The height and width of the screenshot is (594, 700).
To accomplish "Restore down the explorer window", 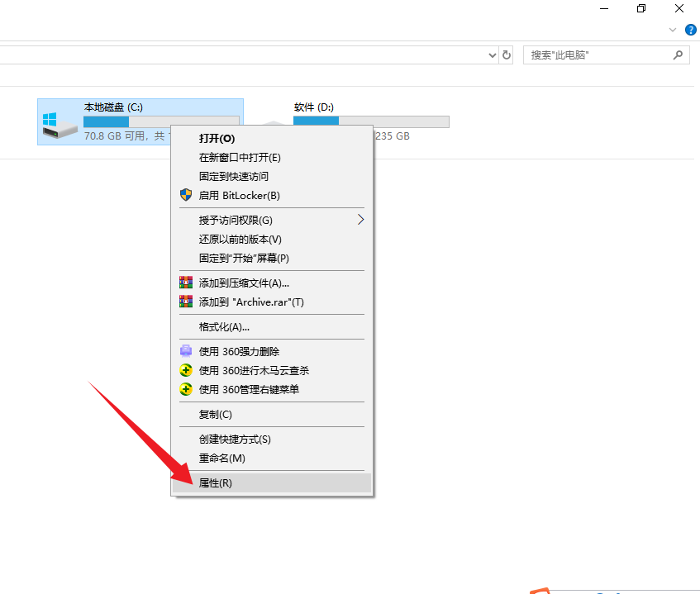I will 641,8.
